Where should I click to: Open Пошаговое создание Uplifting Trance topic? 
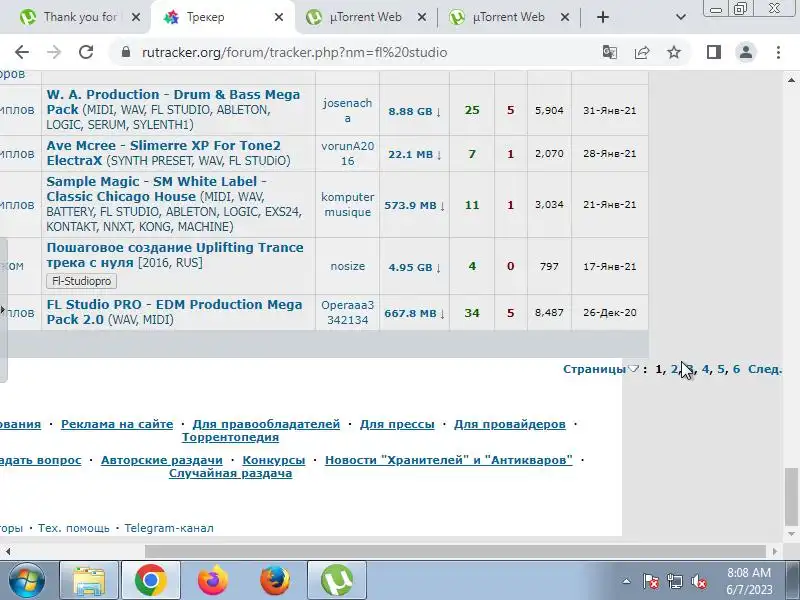click(x=175, y=255)
